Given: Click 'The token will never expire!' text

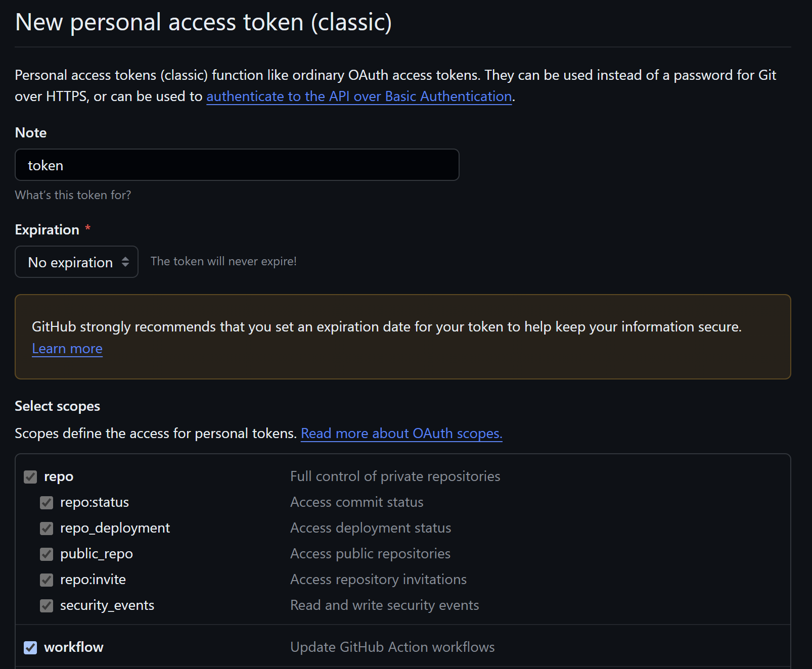Looking at the screenshot, I should pos(223,261).
